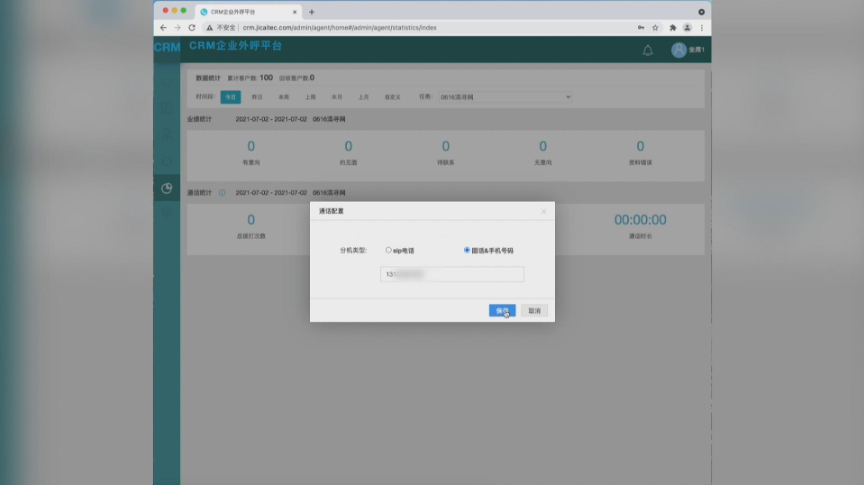Image resolution: width=864 pixels, height=485 pixels.
Task: Click the CRM企业外呼平台 header title
Action: pyautogui.click(x=235, y=46)
